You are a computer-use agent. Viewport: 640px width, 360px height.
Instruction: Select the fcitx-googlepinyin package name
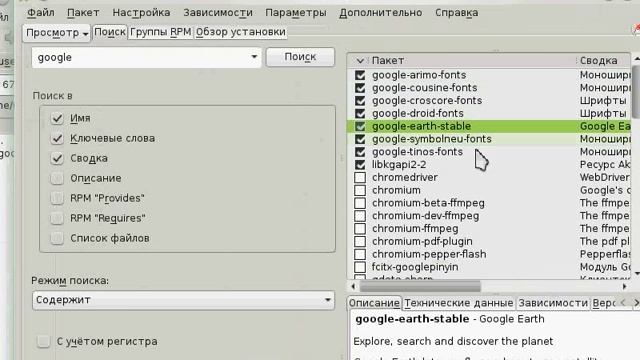pyautogui.click(x=415, y=267)
